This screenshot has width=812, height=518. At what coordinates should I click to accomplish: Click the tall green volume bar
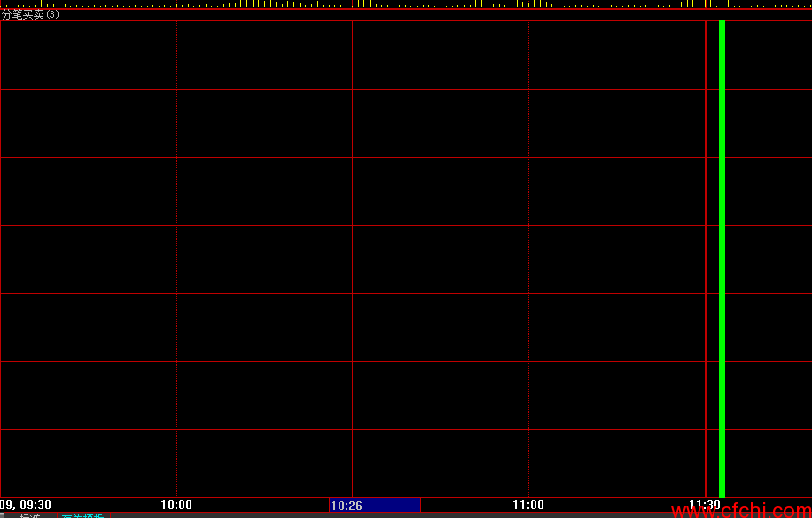click(722, 259)
